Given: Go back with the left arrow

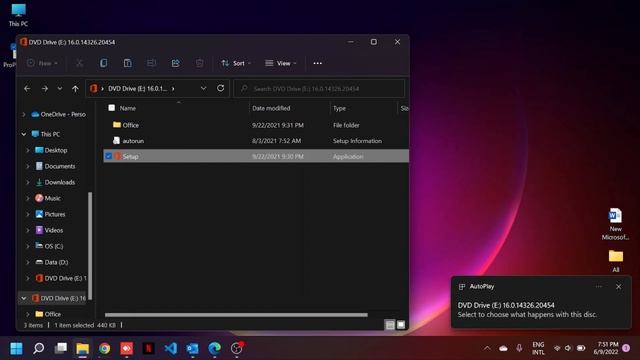Looking at the screenshot, I should [27, 89].
